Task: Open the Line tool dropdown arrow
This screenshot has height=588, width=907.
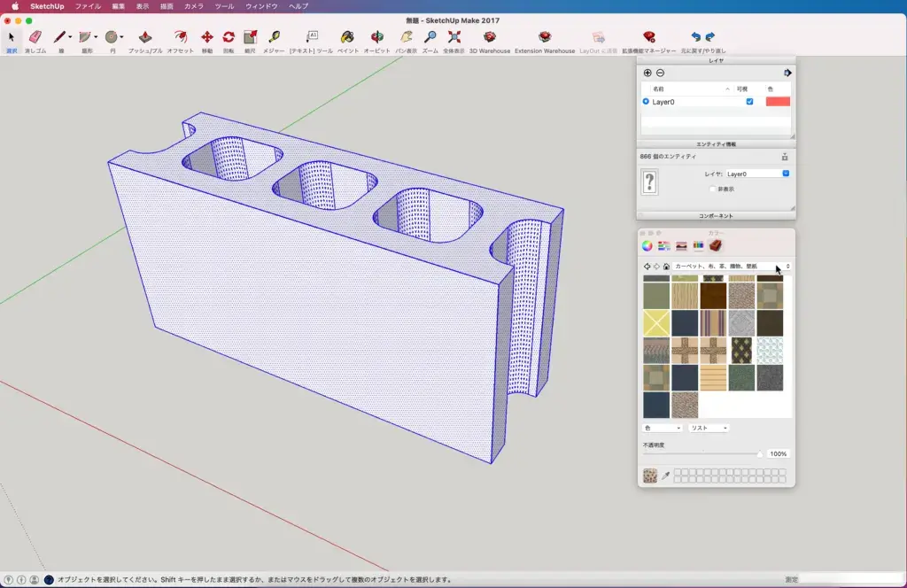Action: pyautogui.click(x=70, y=37)
